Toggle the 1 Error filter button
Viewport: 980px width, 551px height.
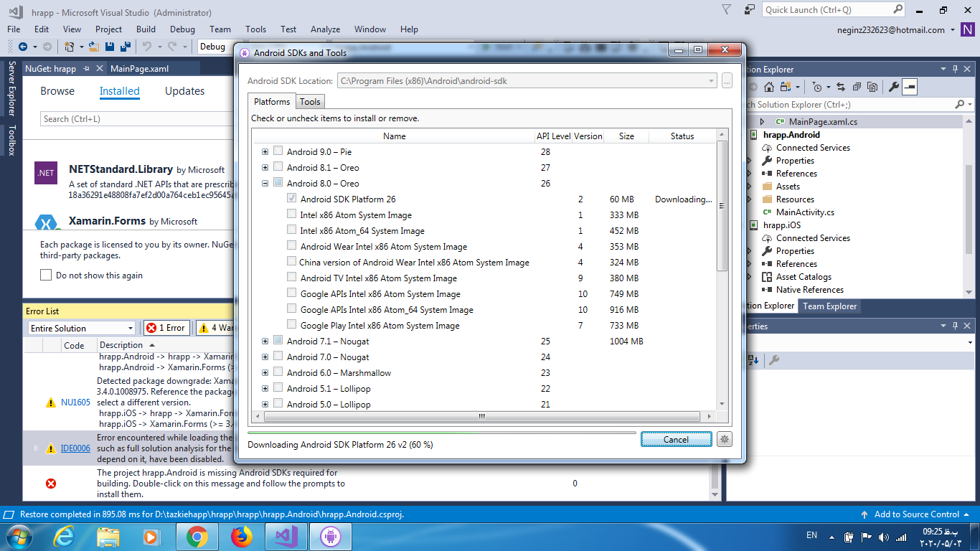coord(166,328)
